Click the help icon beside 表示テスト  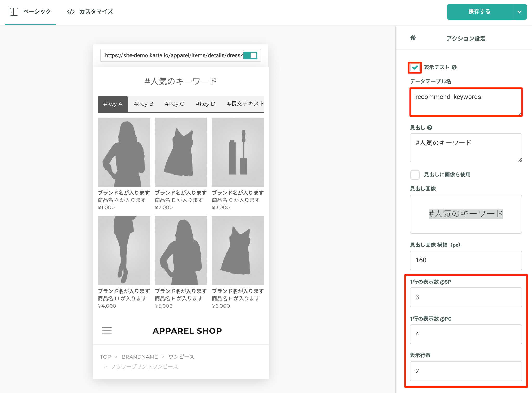[x=454, y=67]
